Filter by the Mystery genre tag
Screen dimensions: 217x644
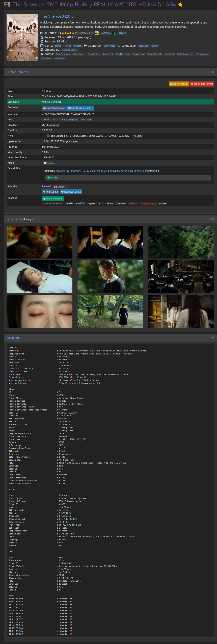click(78, 46)
